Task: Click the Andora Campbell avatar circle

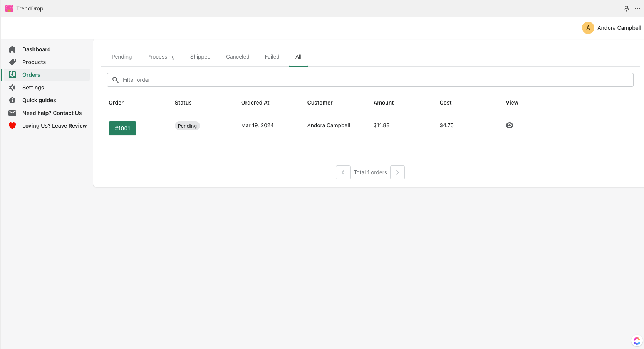Action: [588, 28]
